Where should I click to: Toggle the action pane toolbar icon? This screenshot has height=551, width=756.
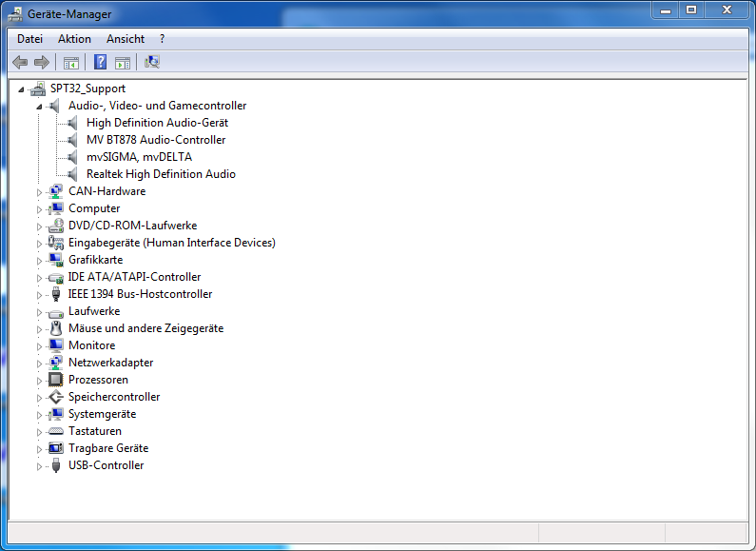pyautogui.click(x=123, y=63)
